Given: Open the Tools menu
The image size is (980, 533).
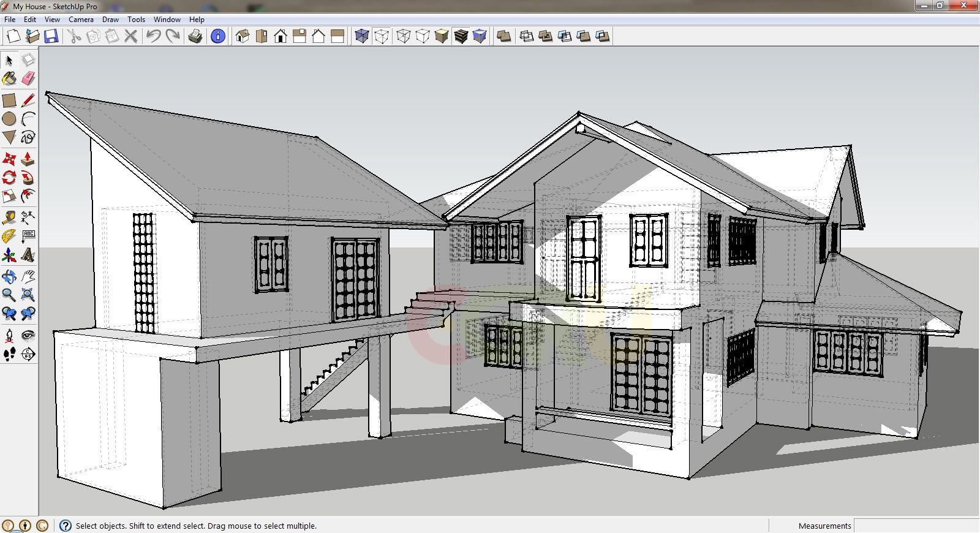Looking at the screenshot, I should (136, 19).
